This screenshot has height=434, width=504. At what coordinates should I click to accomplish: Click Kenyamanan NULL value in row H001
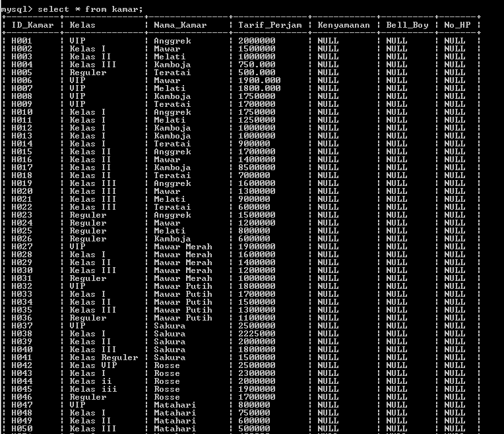pyautogui.click(x=328, y=41)
